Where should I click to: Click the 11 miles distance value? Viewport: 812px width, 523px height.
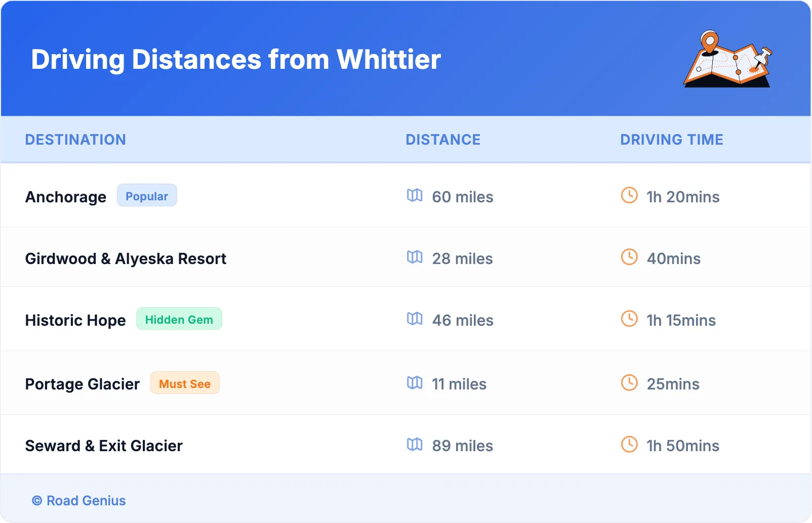click(x=459, y=384)
